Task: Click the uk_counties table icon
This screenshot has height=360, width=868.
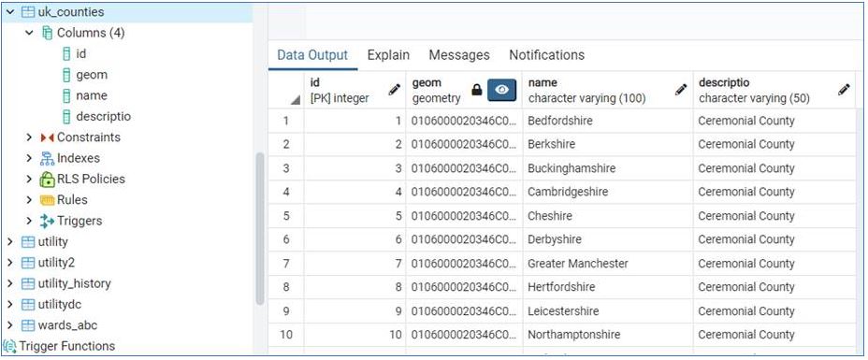Action: pos(28,11)
